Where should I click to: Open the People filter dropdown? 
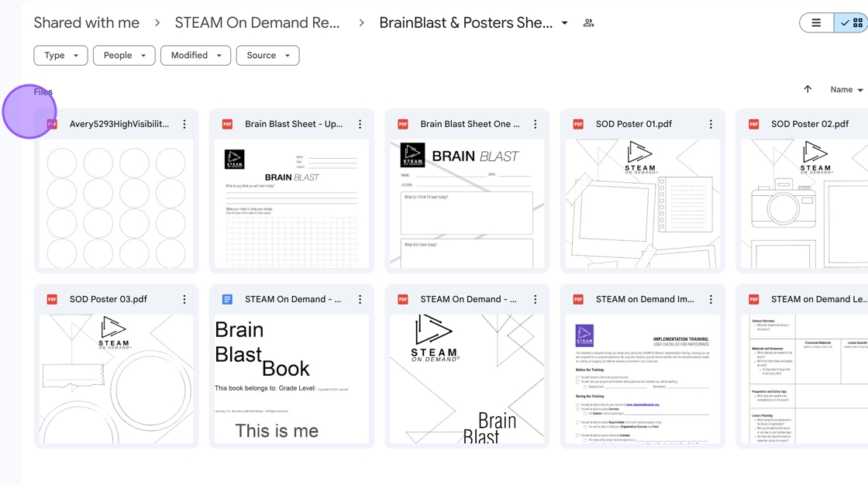124,55
